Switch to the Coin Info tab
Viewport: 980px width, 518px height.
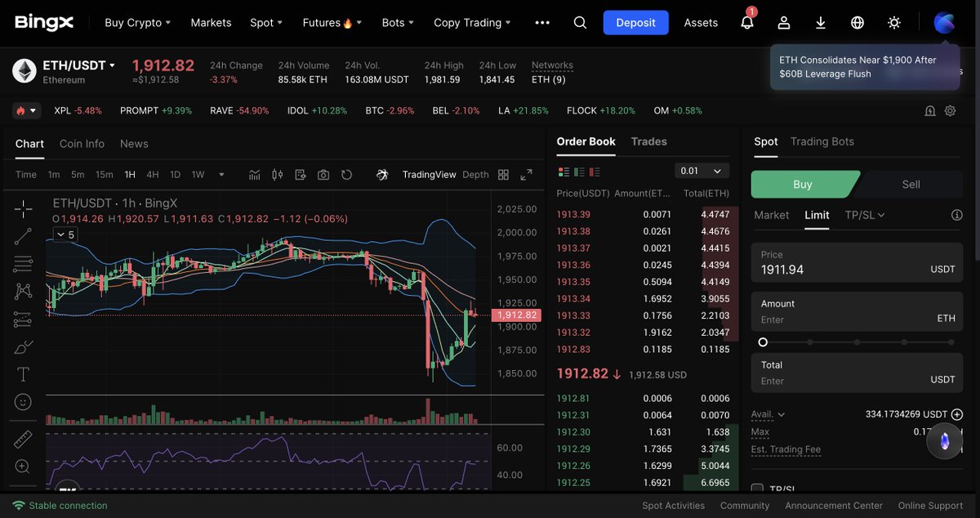pyautogui.click(x=82, y=144)
